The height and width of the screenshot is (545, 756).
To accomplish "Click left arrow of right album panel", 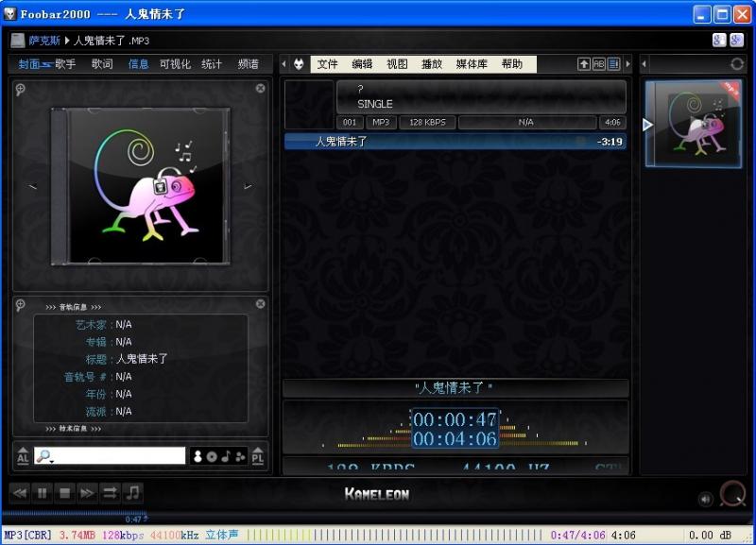I will pos(644,64).
